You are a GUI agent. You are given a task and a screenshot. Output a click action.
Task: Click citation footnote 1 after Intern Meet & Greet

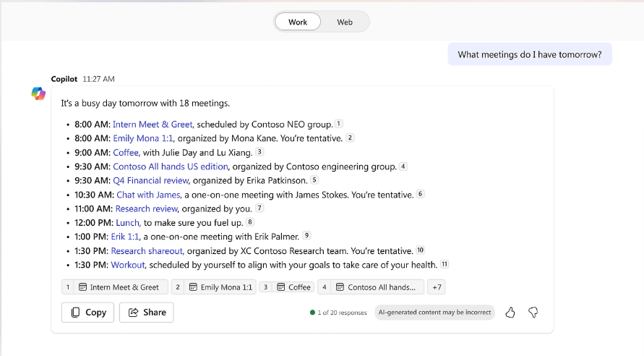tap(338, 124)
